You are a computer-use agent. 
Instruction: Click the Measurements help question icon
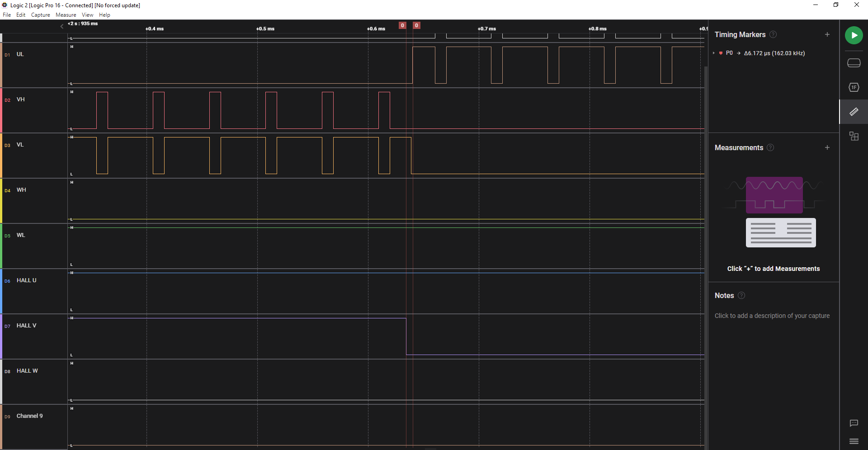pyautogui.click(x=770, y=147)
